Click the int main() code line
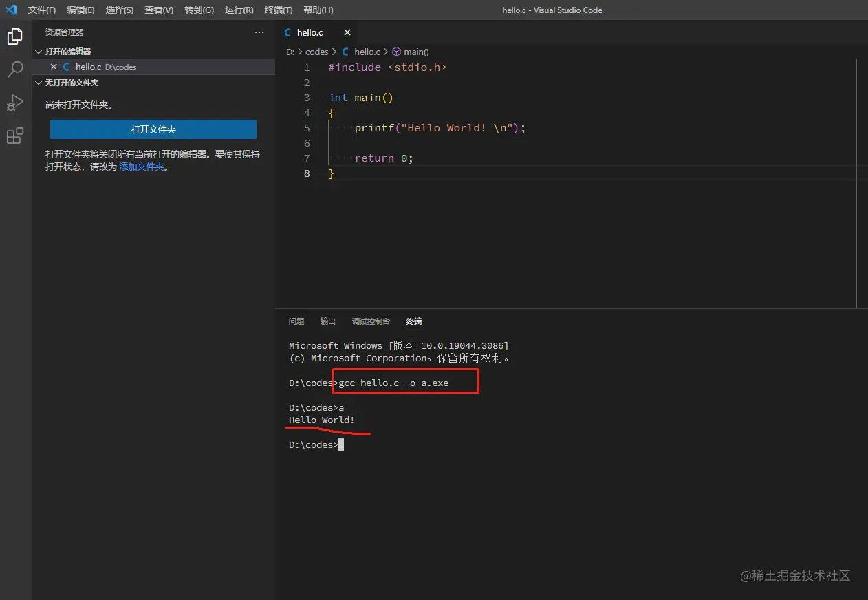 point(361,98)
